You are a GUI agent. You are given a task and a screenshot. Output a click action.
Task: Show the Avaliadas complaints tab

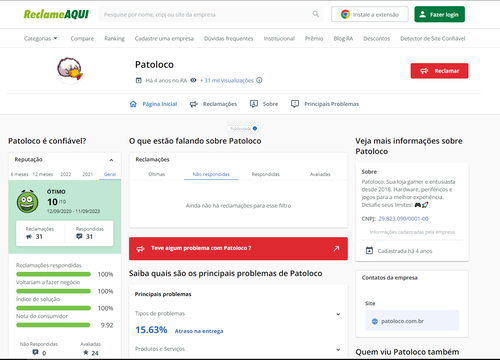320,174
